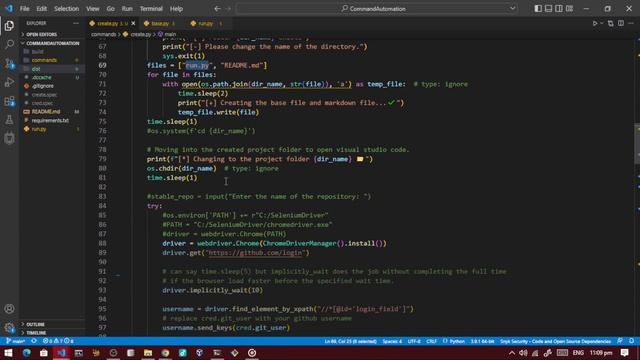Open the Go menu
The width and height of the screenshot is (640, 360).
110,9
